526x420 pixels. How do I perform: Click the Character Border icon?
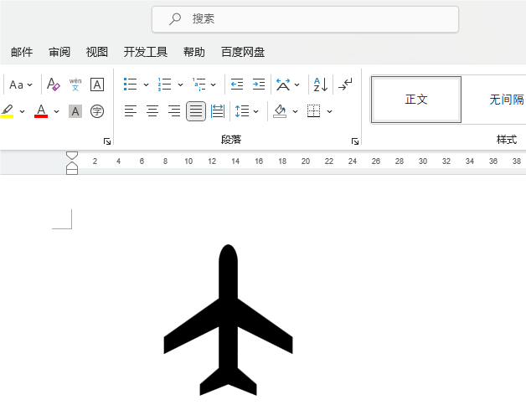coord(97,85)
